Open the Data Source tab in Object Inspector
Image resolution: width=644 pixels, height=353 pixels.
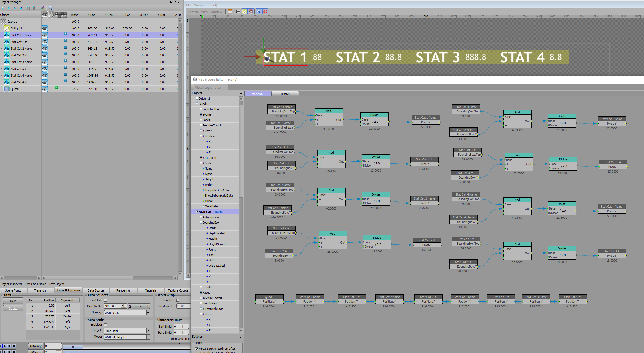point(95,290)
